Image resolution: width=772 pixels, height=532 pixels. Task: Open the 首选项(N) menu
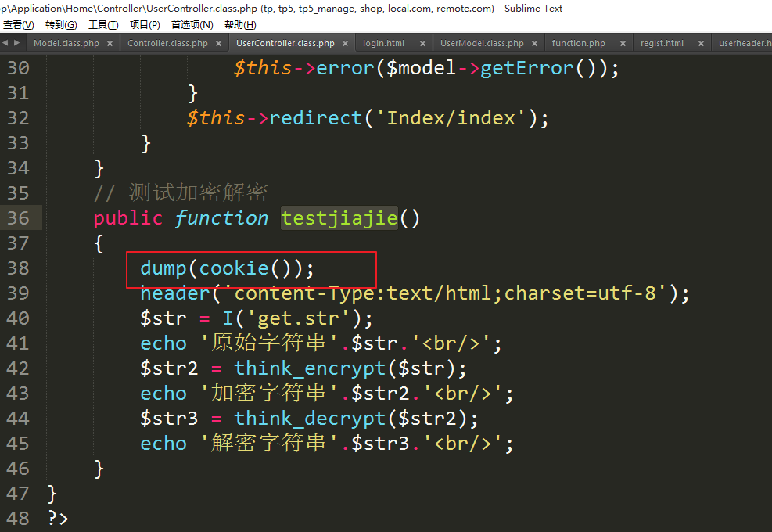click(192, 25)
